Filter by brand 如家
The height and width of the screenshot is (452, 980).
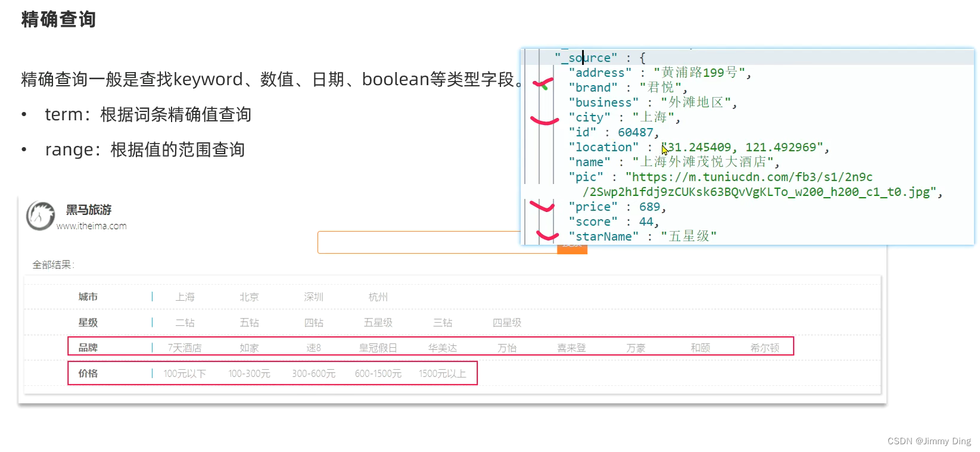249,348
